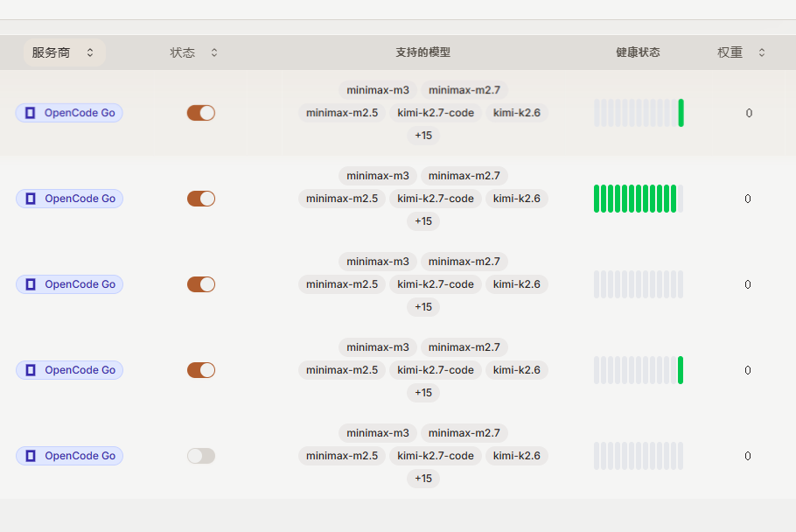Expand the +15 models badge in first row

coord(423,136)
